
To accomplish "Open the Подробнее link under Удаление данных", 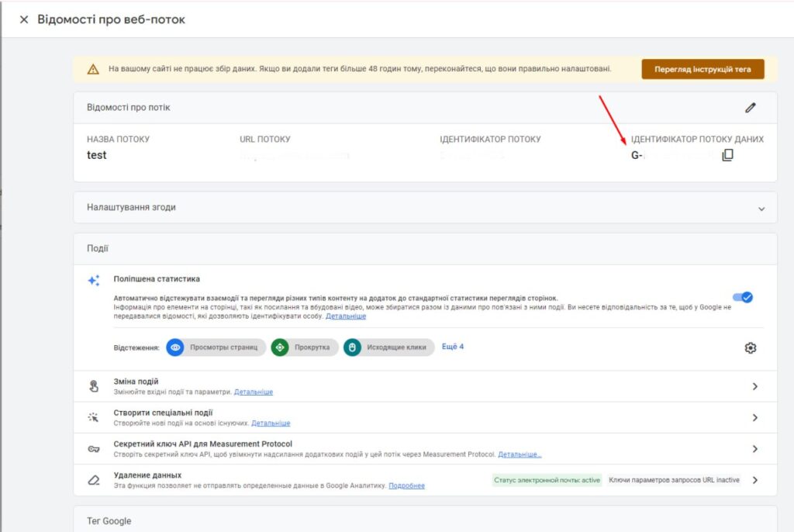I will (406, 486).
